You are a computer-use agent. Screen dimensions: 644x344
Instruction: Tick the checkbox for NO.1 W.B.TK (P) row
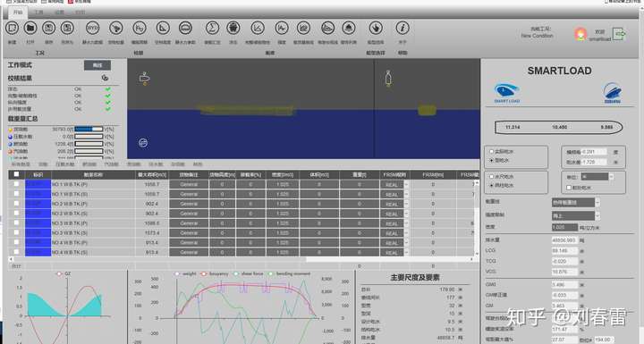pos(16,184)
